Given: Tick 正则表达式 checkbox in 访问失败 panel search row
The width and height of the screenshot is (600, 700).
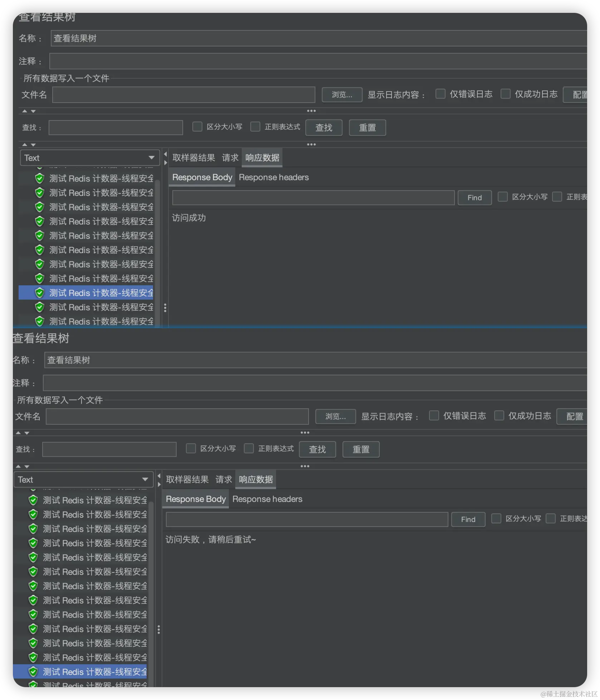Looking at the screenshot, I should pos(249,449).
